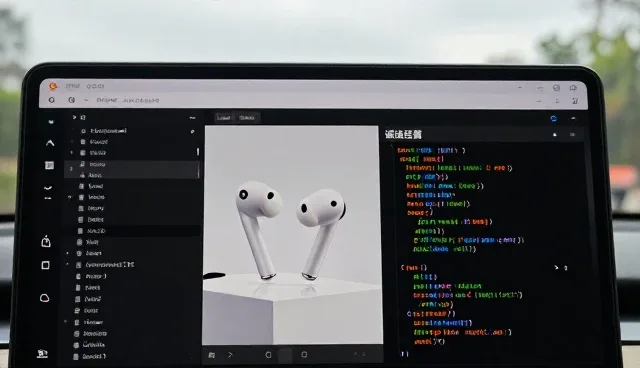
Task: Switch to the first tab above the preview
Action: click(224, 117)
